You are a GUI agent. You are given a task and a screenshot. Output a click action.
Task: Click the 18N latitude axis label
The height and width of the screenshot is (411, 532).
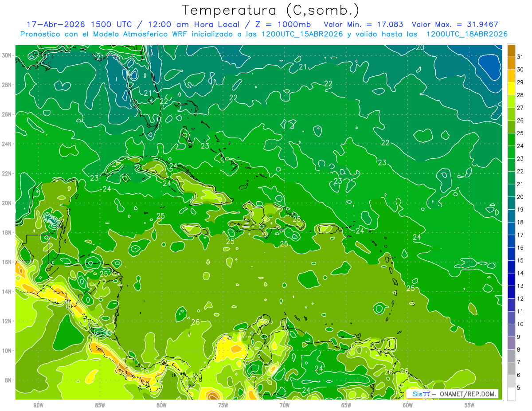coord(7,232)
